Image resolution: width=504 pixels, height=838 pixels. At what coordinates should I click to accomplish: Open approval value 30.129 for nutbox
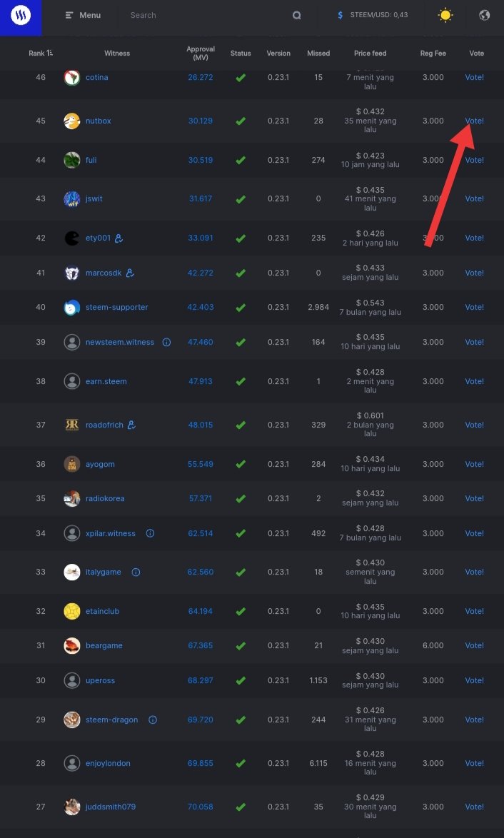click(x=201, y=121)
